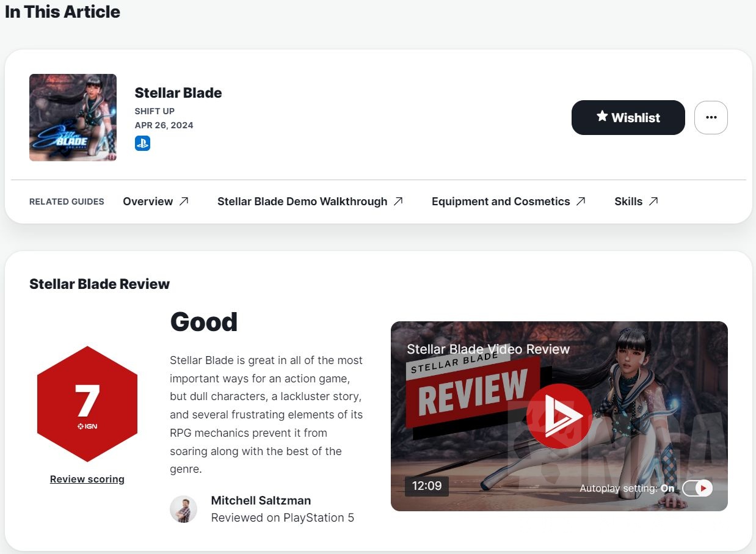The image size is (756, 554).
Task: Open the Overview guide link
Action: coord(148,202)
